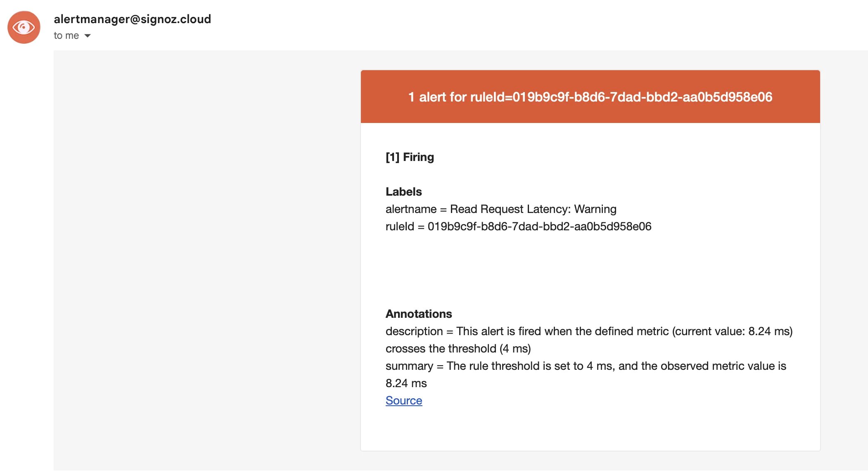Click "(current value: 8.24 ms)" in description
868x473 pixels.
[732, 331]
